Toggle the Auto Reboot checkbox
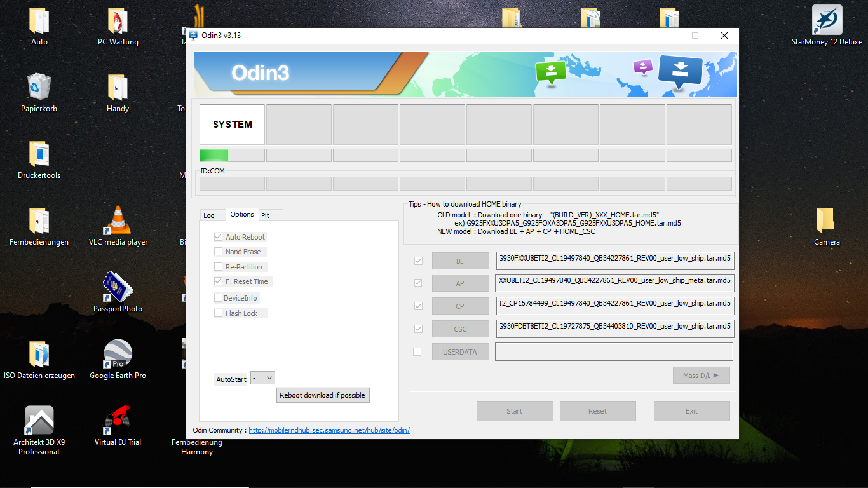868x488 pixels. click(219, 237)
